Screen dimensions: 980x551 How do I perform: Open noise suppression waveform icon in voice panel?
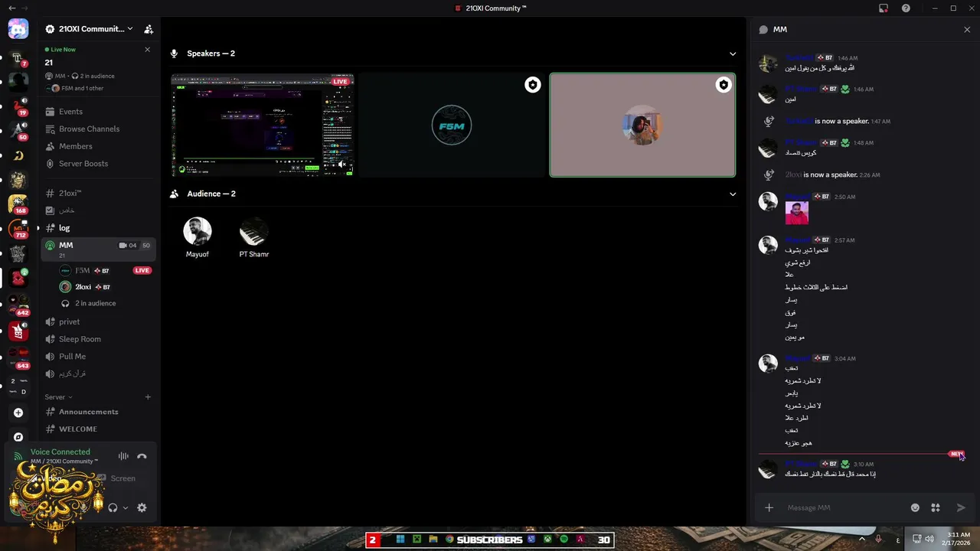(x=123, y=456)
